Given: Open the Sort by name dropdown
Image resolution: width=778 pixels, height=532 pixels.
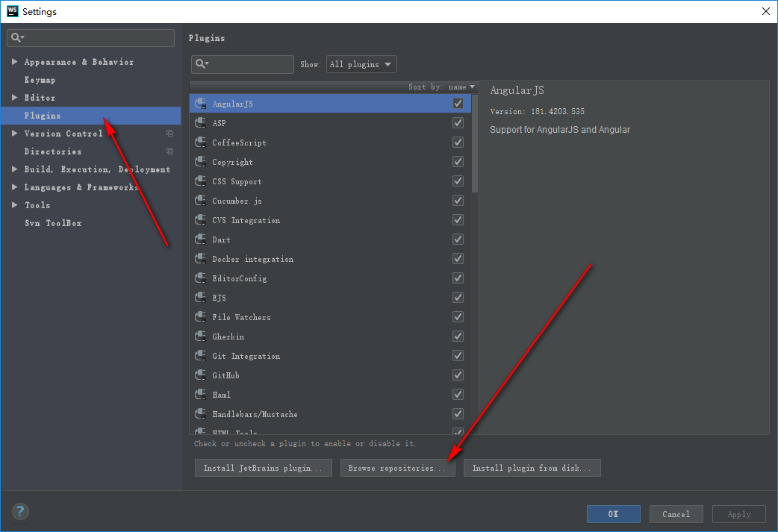Looking at the screenshot, I should click(441, 87).
